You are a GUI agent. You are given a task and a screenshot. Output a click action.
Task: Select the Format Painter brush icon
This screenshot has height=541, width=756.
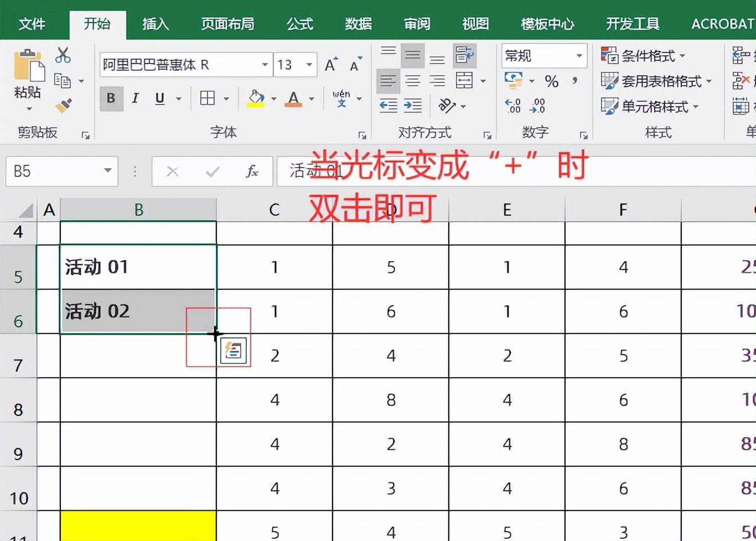click(63, 106)
